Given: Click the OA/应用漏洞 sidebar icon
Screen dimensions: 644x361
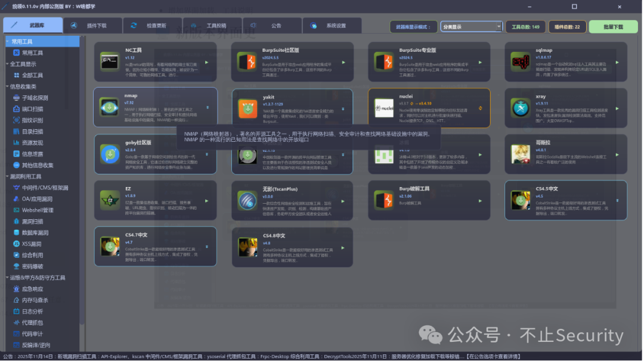Looking at the screenshot, I should click(17, 198).
